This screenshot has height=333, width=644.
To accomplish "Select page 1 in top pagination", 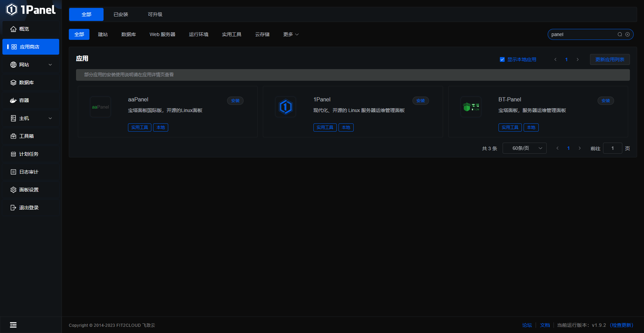I will 566,59.
